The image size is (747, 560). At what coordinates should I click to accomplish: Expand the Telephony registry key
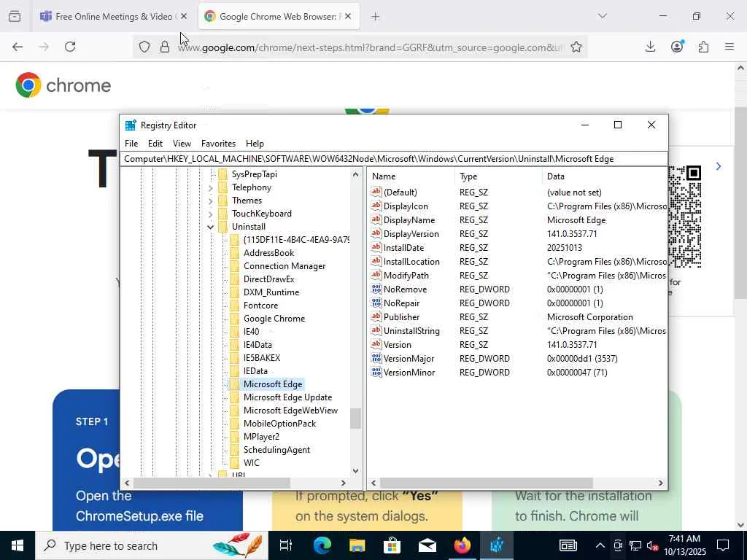click(210, 187)
